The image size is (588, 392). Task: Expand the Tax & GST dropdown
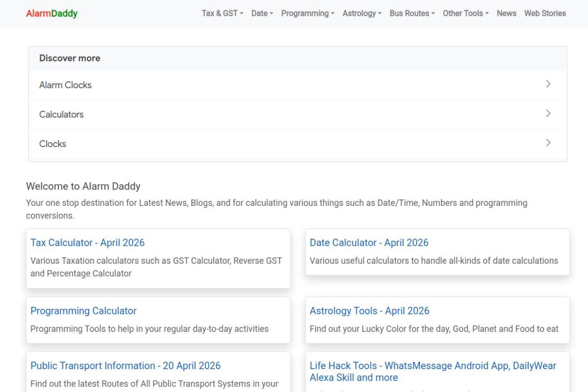coord(222,13)
